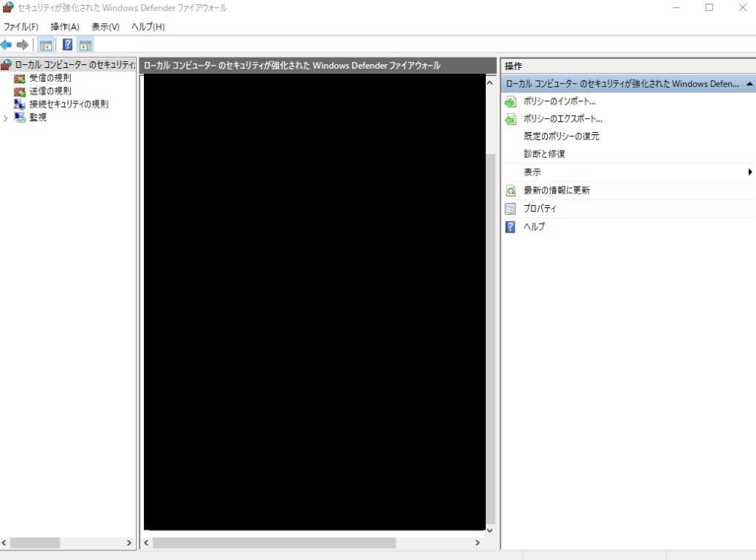Click ポリシーのインポート... action
This screenshot has height=560, width=756.
(x=560, y=102)
